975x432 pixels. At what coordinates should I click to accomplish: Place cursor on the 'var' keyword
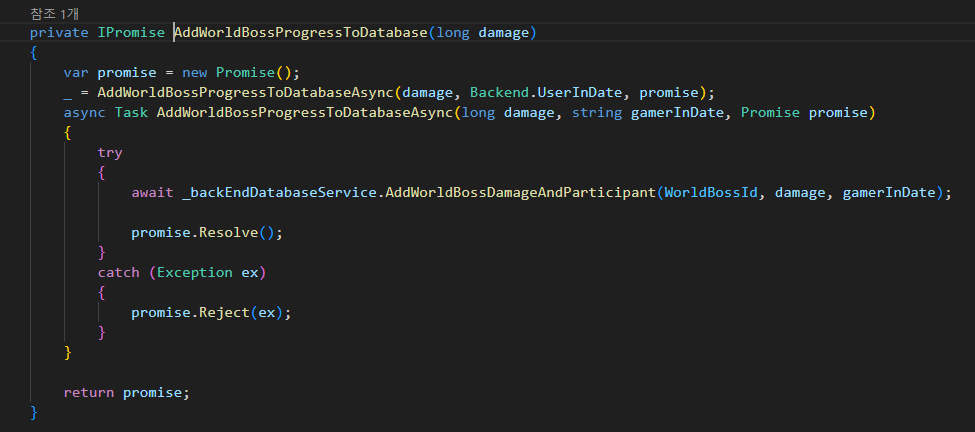76,73
